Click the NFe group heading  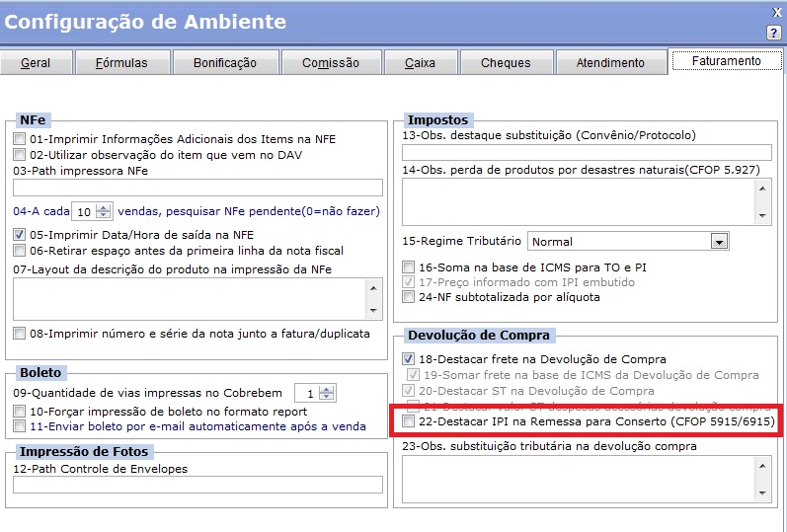coord(33,120)
